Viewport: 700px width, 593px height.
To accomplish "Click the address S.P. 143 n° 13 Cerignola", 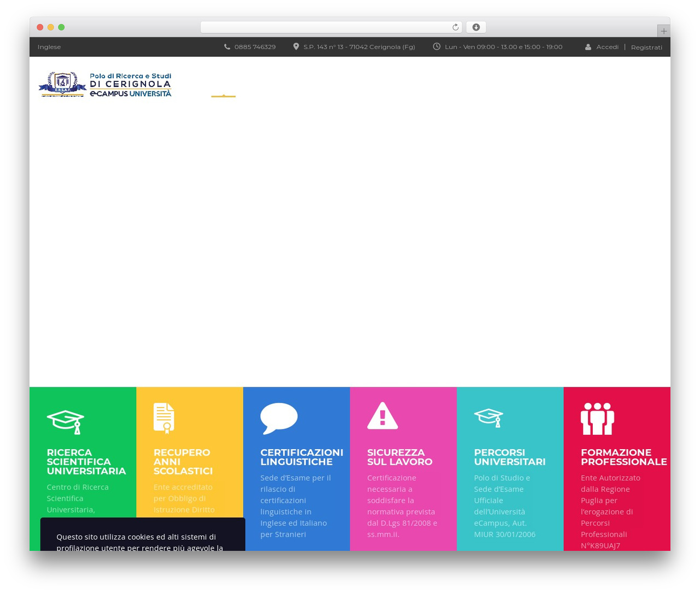I will click(359, 47).
